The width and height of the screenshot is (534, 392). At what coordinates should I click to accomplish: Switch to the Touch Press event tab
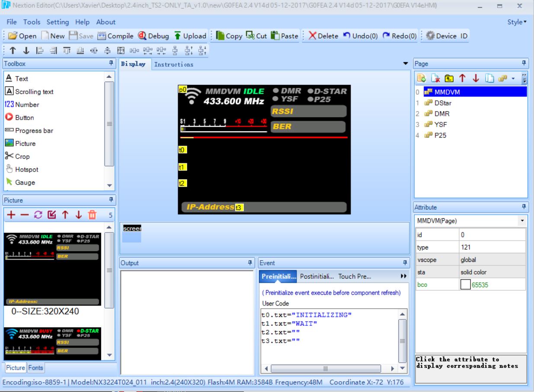355,277
